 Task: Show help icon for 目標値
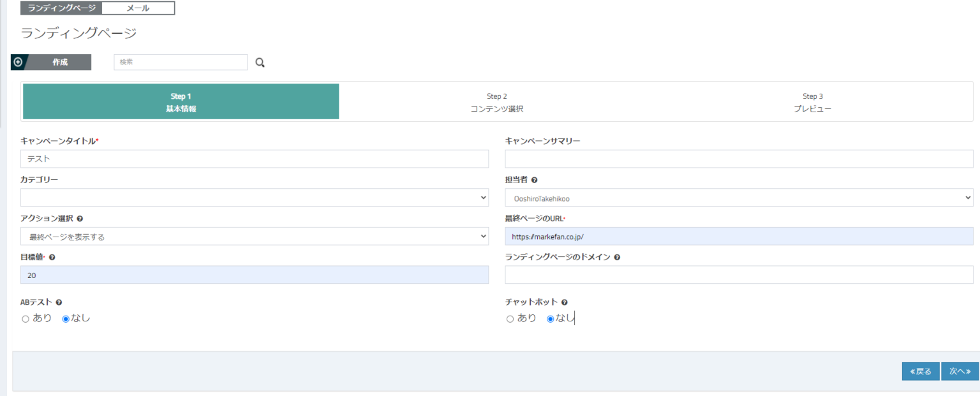52,258
